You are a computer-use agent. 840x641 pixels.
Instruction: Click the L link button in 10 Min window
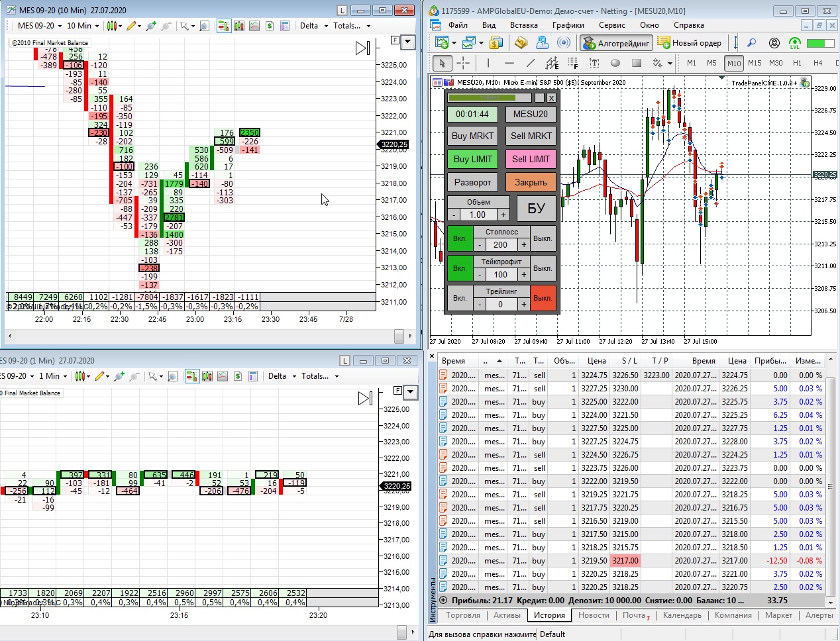coord(342,11)
